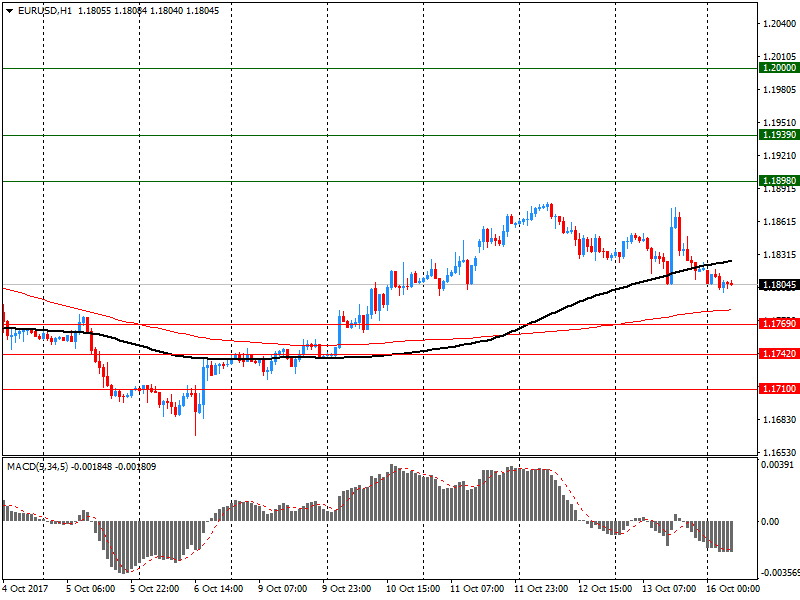This screenshot has height=600, width=800.
Task: Click the 1.18315 price scale value
Action: click(779, 255)
